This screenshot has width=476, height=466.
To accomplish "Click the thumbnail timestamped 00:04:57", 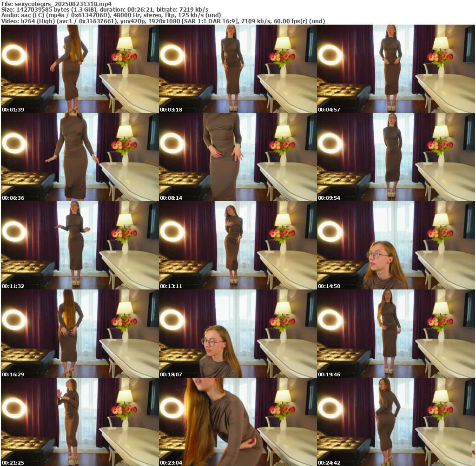I will point(396,69).
